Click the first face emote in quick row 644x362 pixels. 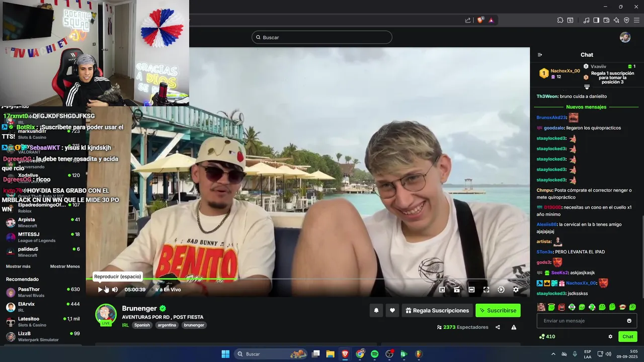coord(541,307)
